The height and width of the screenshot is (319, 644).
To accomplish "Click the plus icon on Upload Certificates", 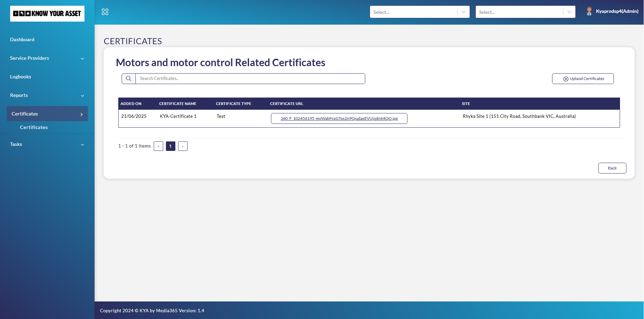I will 566,79.
